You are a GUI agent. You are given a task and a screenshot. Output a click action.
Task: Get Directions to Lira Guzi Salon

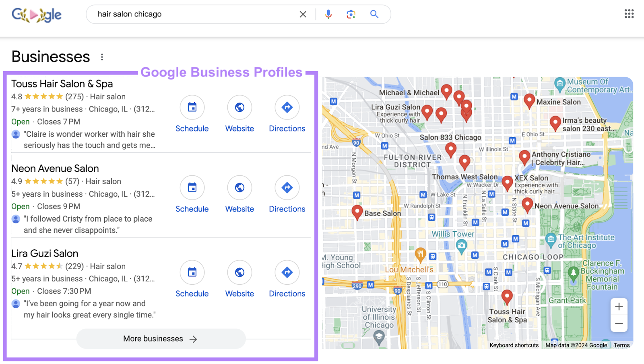tap(287, 272)
